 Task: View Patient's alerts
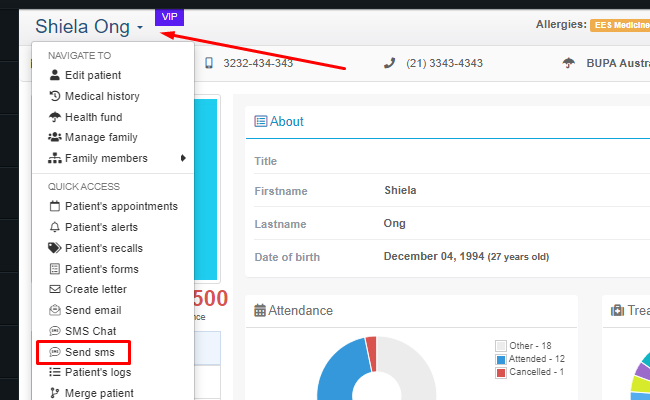[x=101, y=227]
